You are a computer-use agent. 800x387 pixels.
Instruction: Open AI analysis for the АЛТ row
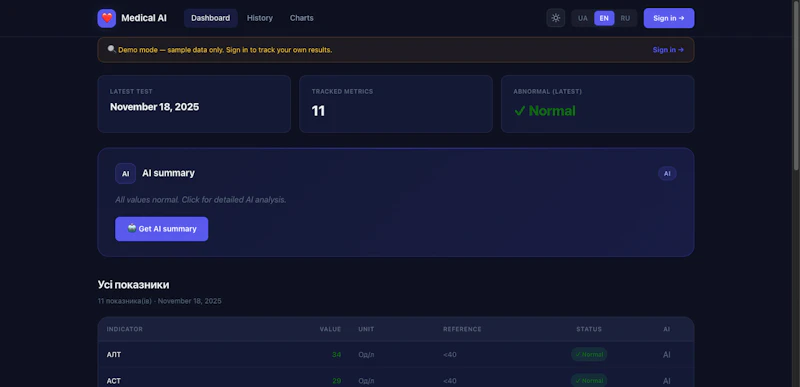666,355
